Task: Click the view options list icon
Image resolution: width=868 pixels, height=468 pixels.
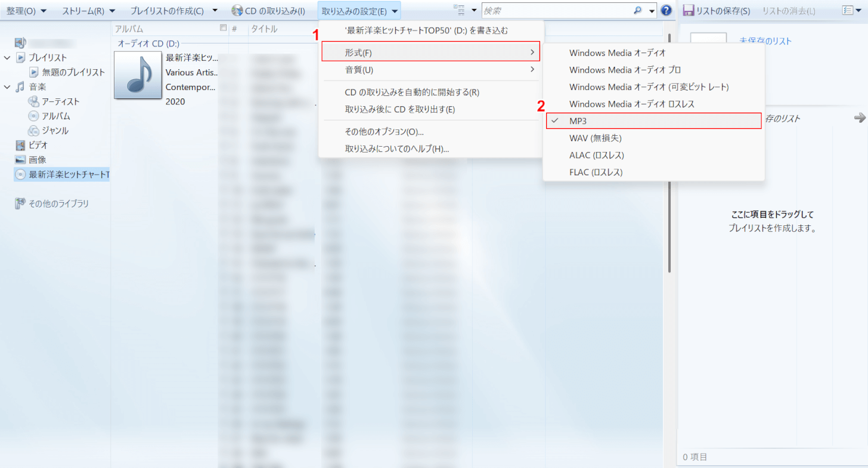Action: coord(459,10)
